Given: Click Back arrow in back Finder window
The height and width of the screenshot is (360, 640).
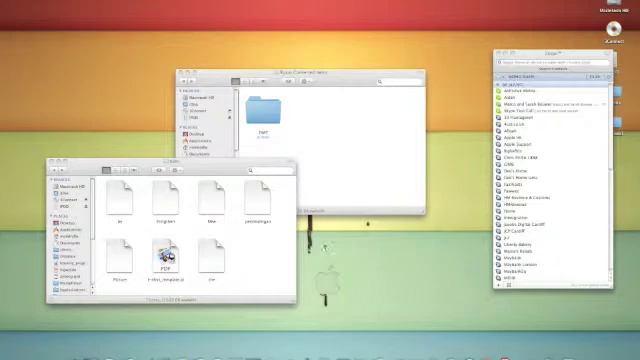Looking at the screenshot, I should [x=183, y=82].
